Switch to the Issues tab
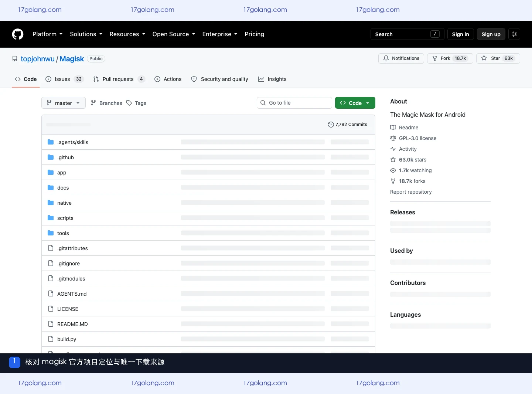 pos(65,79)
